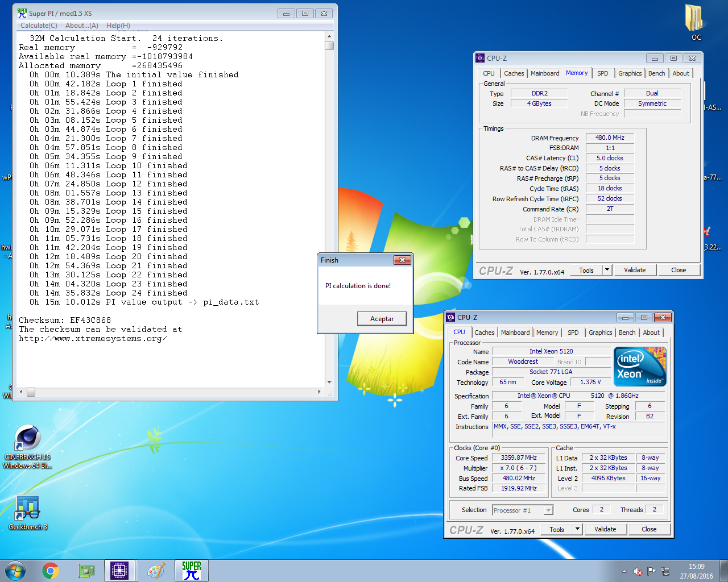Click the Loop 24 finished line
This screenshot has height=582, width=728.
point(109,293)
